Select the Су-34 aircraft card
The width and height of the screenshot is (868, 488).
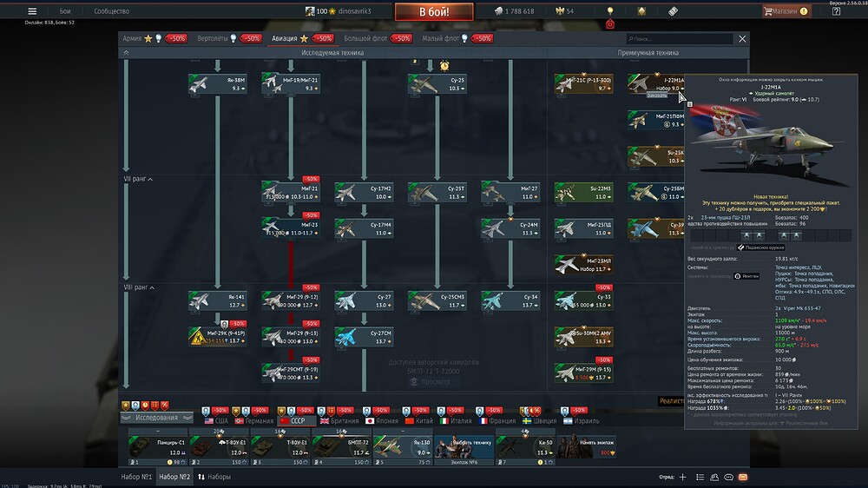pos(510,300)
